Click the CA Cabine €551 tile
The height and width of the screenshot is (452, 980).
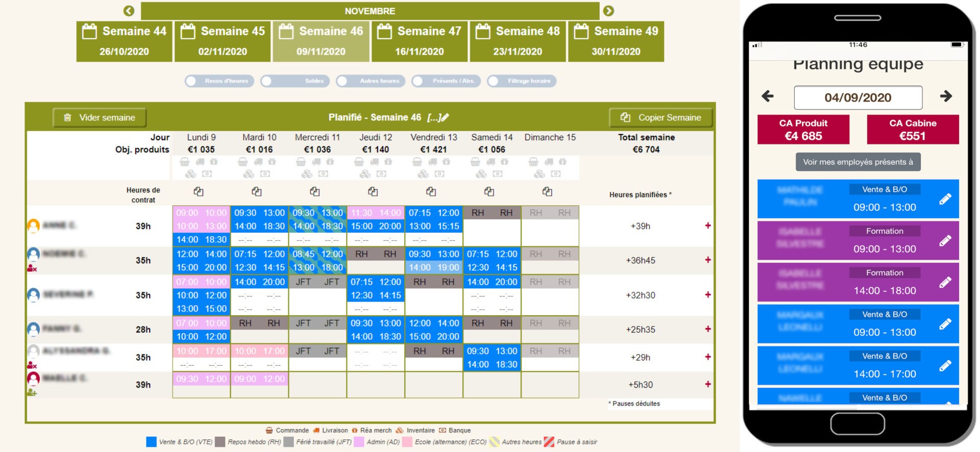click(x=913, y=130)
